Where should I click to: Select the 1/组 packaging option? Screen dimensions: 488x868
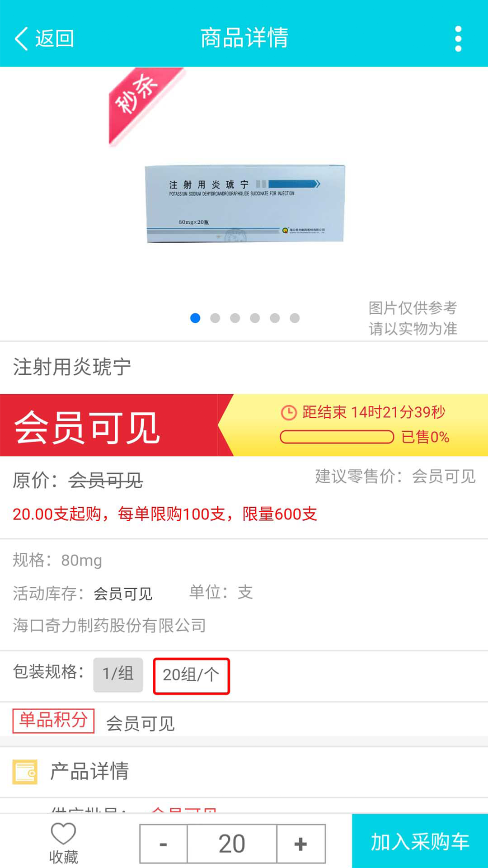point(118,675)
